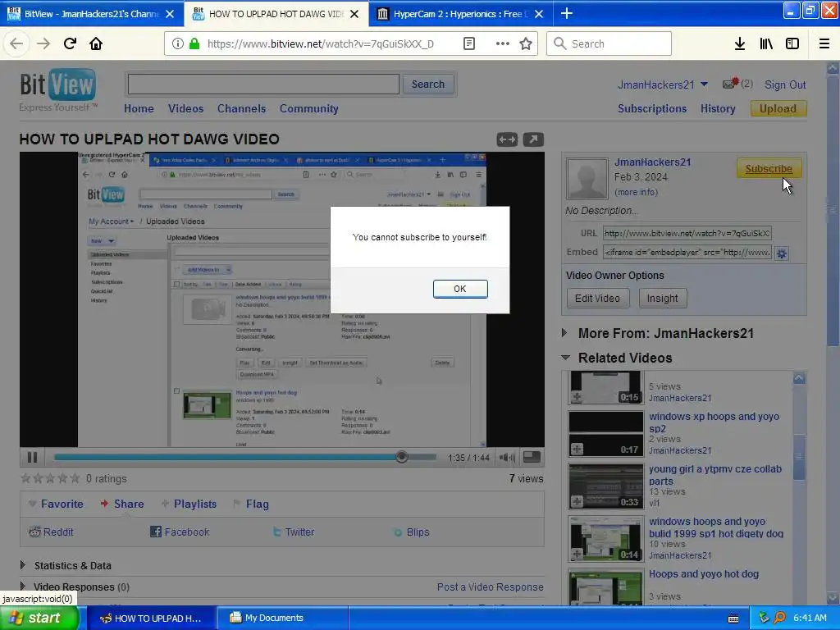
Task: Open the Insight button
Action: 663,298
